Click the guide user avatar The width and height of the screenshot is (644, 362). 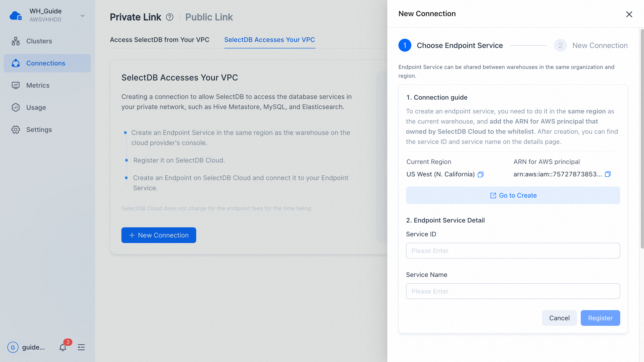(x=13, y=347)
